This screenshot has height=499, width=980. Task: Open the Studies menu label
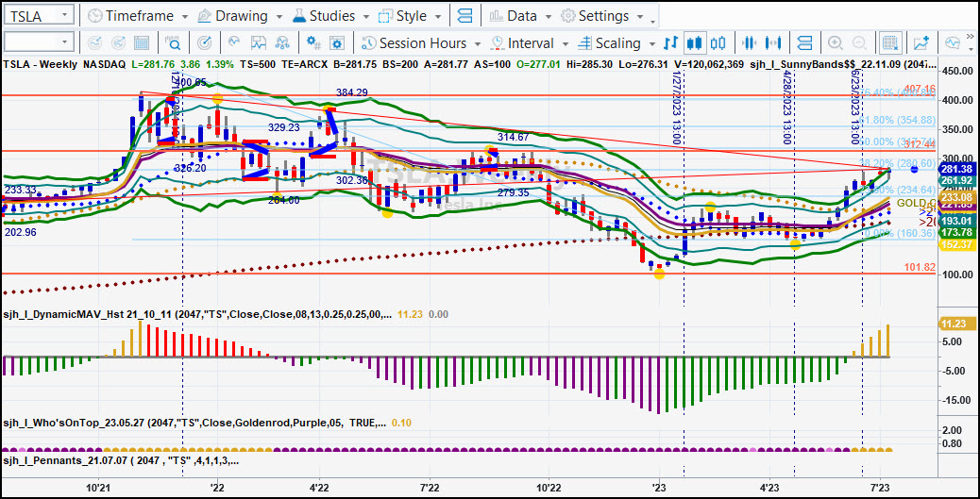(332, 16)
